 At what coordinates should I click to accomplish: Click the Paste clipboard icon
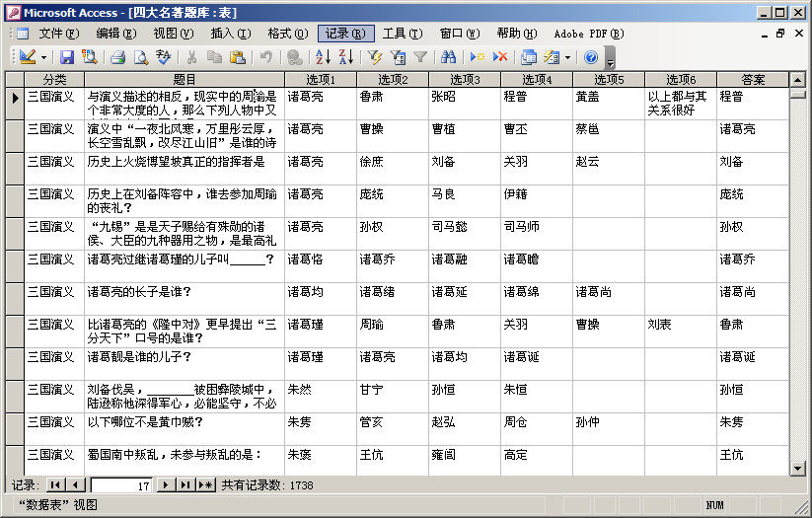(237, 56)
